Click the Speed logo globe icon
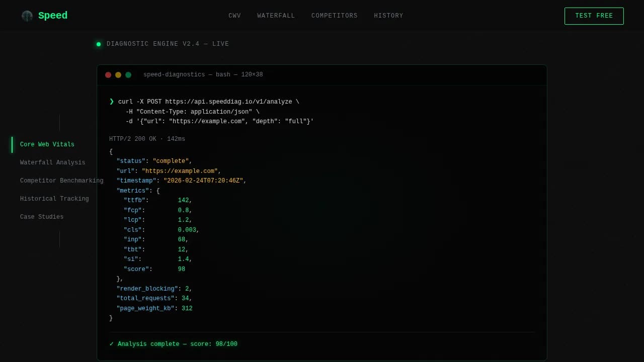The image size is (644, 362). (27, 16)
